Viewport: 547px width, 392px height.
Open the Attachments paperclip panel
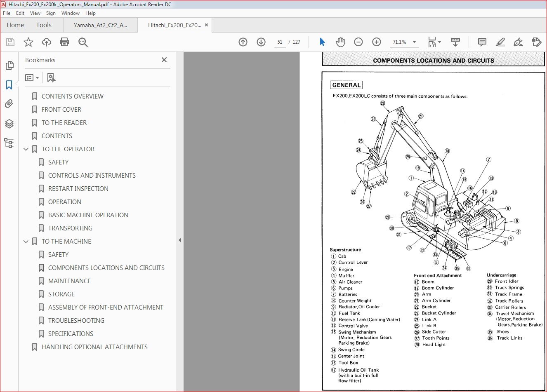pyautogui.click(x=9, y=104)
